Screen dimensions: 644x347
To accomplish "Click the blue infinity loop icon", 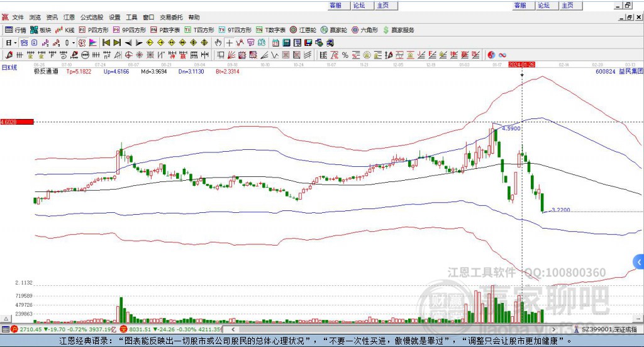I will pyautogui.click(x=502, y=55).
